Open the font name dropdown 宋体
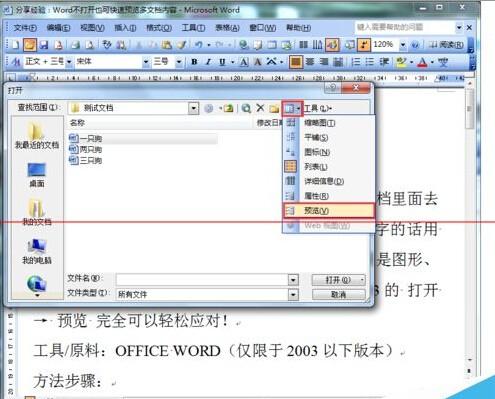This screenshot has width=495, height=399. click(x=146, y=62)
